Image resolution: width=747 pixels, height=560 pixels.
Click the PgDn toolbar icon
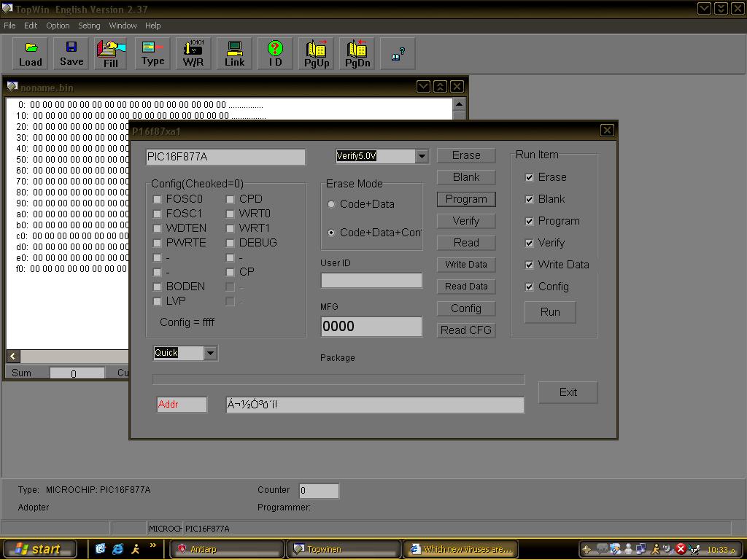(357, 54)
